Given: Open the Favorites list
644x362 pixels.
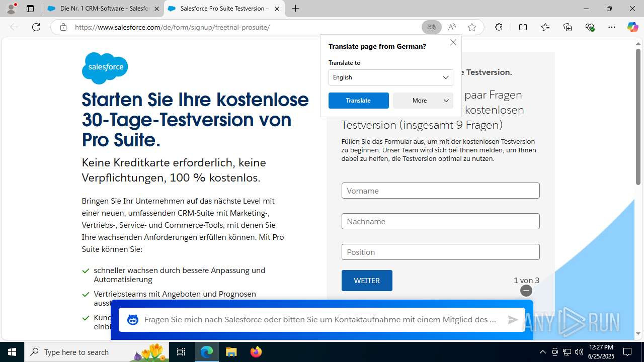Looking at the screenshot, I should [x=545, y=27].
